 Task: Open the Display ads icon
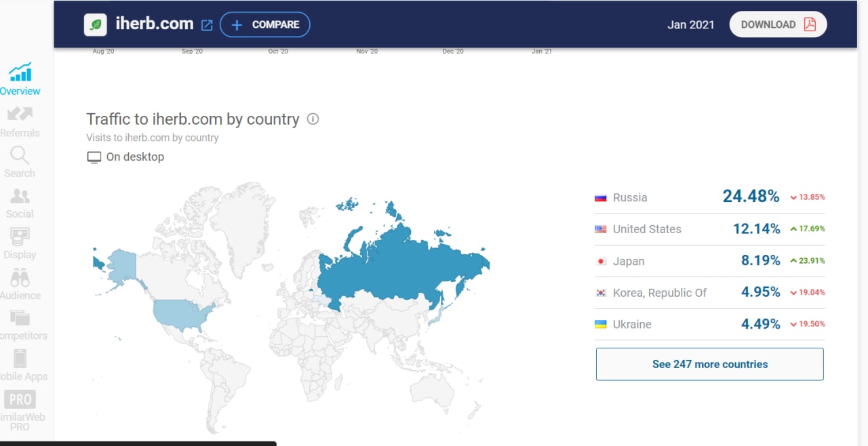[x=20, y=237]
